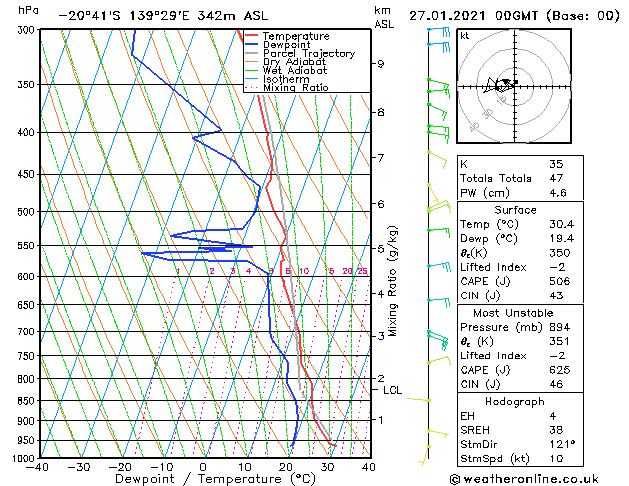
Task: Click the station coordinates title text
Action: click(163, 16)
